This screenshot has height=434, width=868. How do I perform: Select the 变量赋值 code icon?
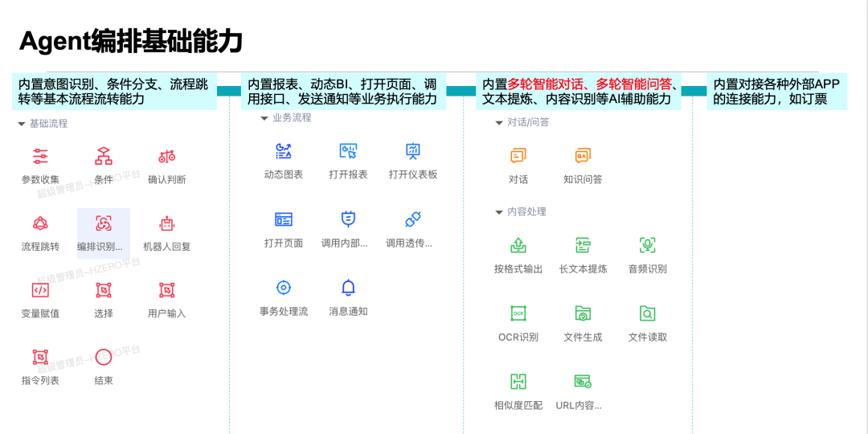(x=40, y=290)
